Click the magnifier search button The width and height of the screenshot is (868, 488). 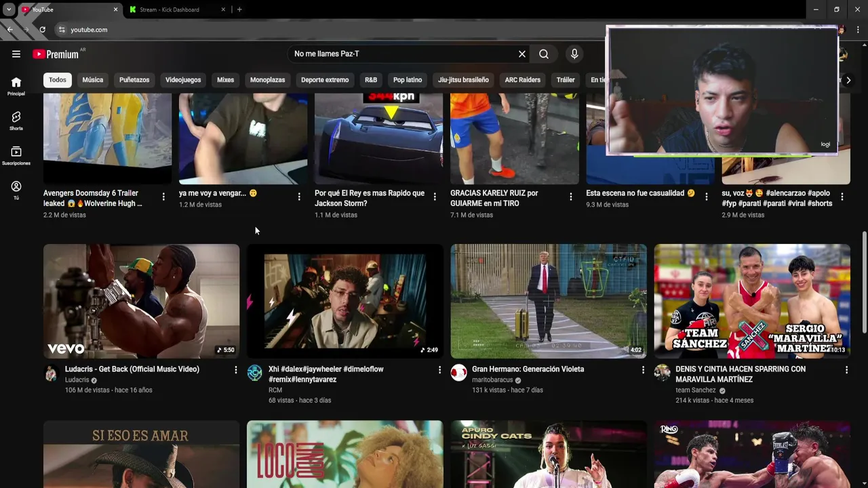coord(544,54)
